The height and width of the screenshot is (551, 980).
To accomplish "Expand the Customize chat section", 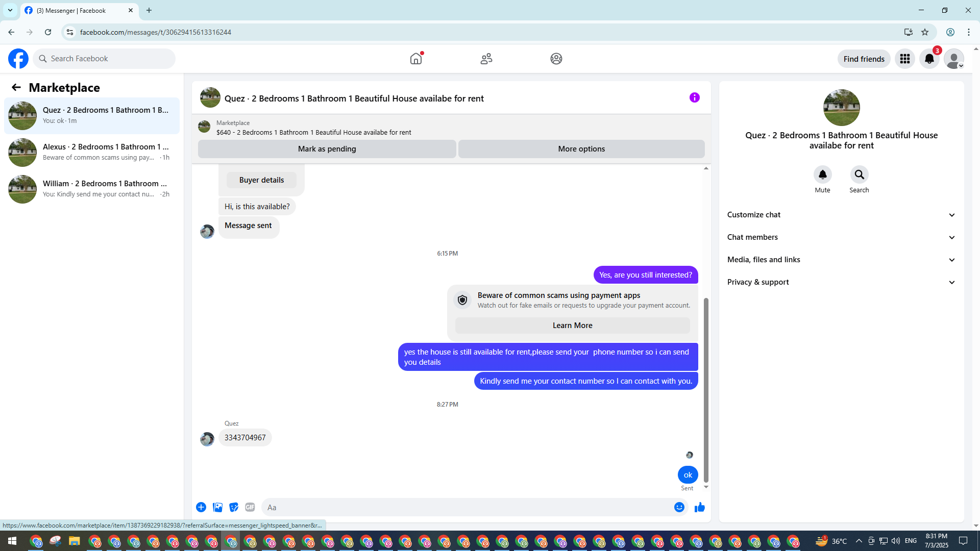I will pyautogui.click(x=841, y=215).
